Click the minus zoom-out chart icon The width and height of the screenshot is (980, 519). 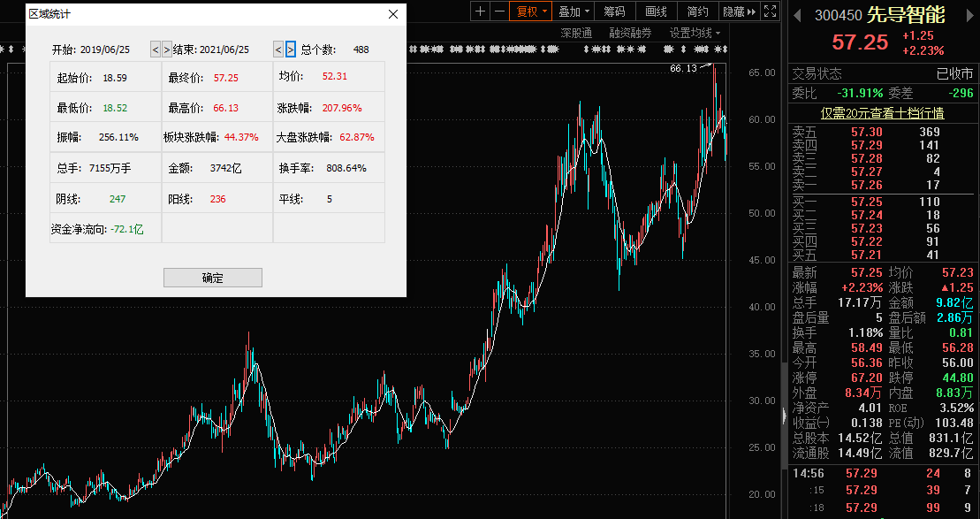pos(500,11)
